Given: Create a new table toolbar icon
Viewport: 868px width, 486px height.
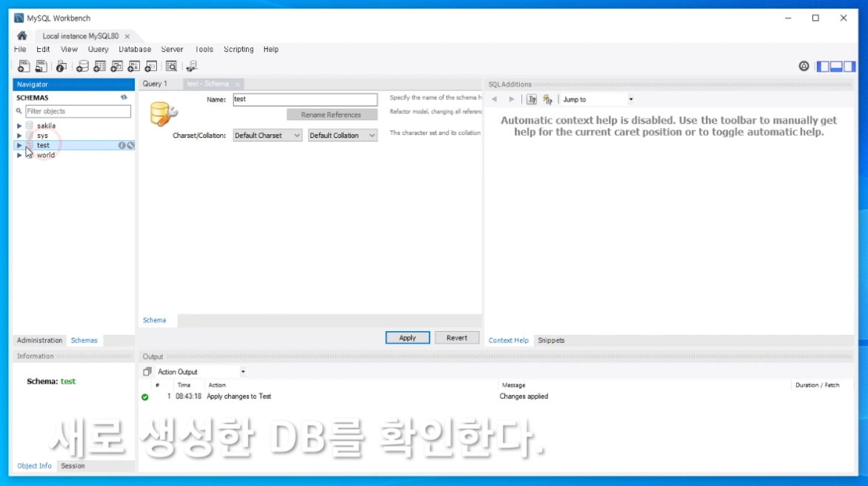Looking at the screenshot, I should [100, 67].
